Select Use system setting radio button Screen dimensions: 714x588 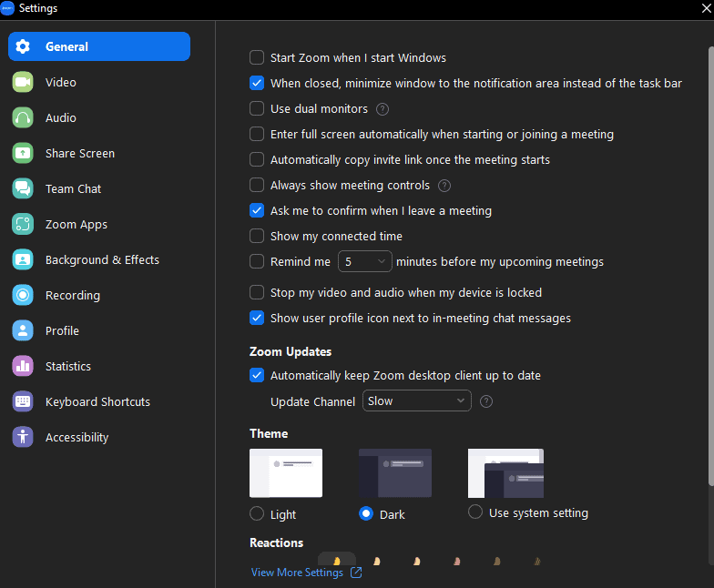tap(475, 512)
